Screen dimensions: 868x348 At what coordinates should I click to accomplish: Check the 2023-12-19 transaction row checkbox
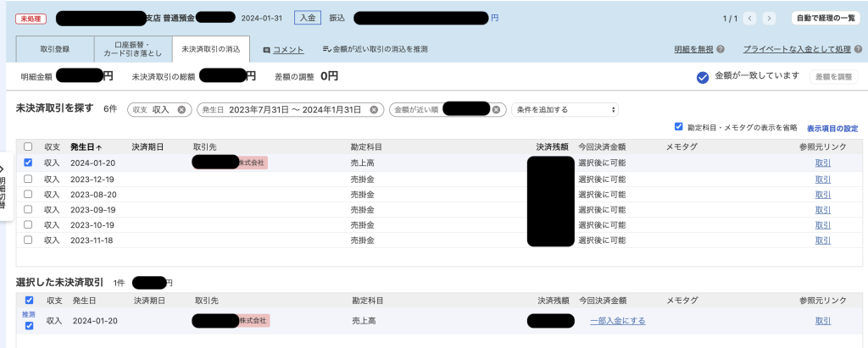point(29,179)
